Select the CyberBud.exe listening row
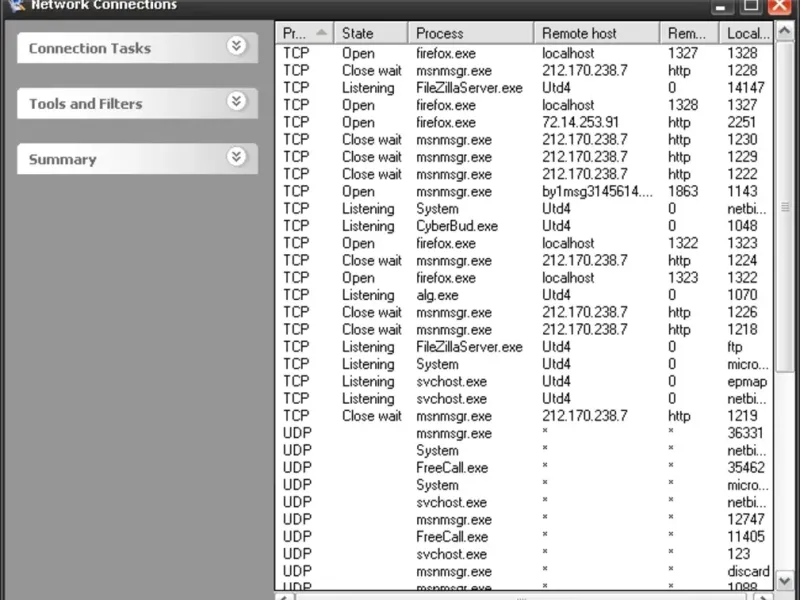This screenshot has width=800, height=600. click(x=524, y=226)
